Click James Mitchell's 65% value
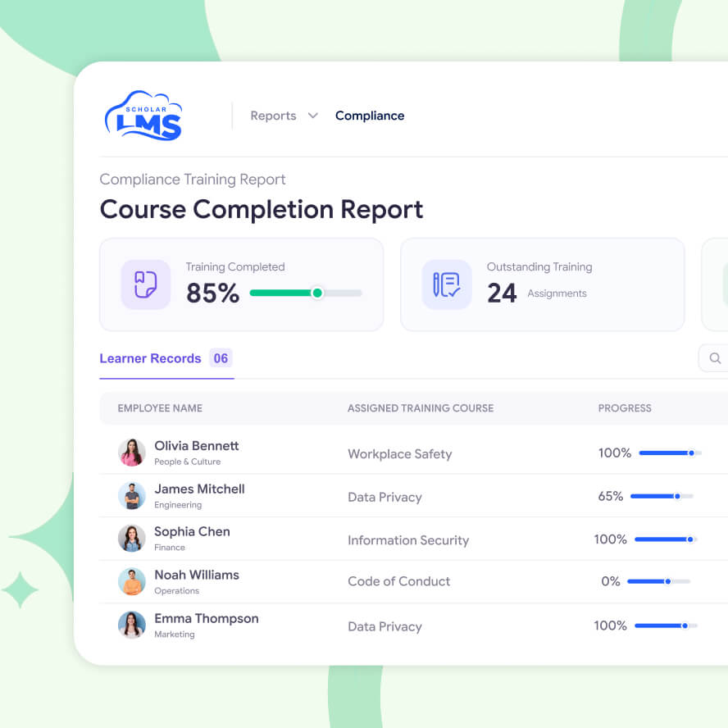This screenshot has height=728, width=728. [x=610, y=496]
